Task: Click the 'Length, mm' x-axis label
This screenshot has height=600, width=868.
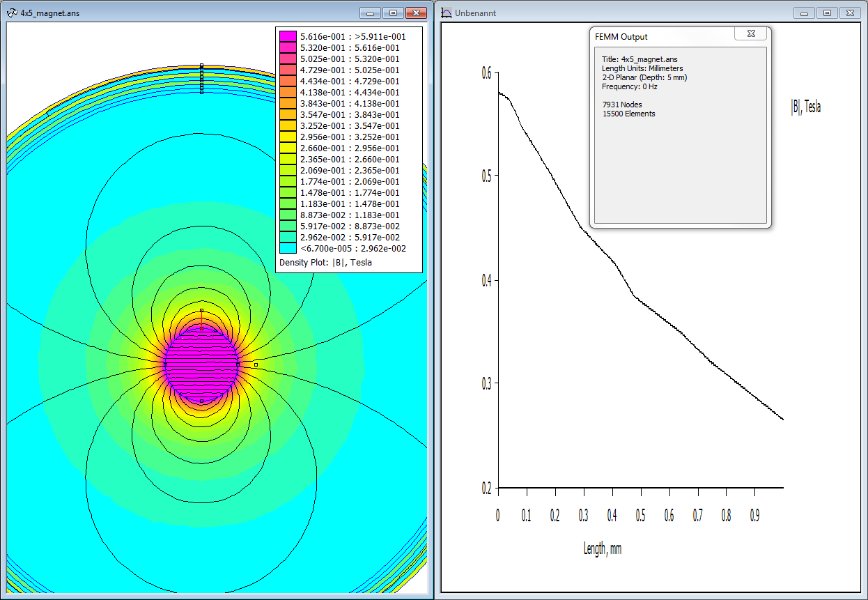Action: pyautogui.click(x=603, y=549)
